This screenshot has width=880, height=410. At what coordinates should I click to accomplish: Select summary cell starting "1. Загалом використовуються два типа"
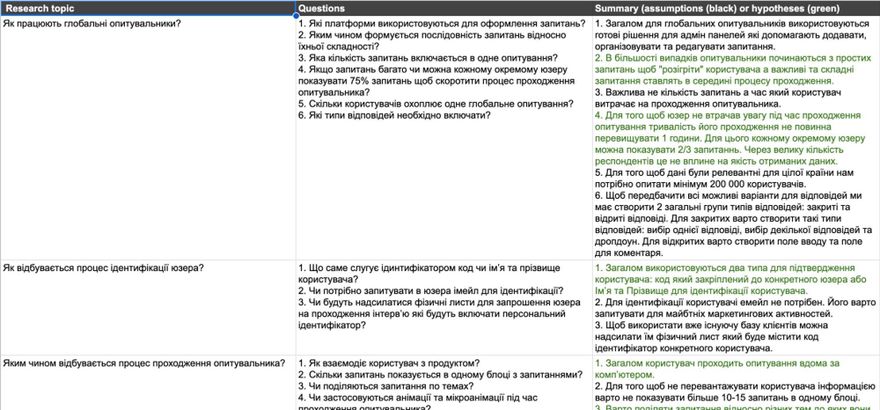coord(736,307)
